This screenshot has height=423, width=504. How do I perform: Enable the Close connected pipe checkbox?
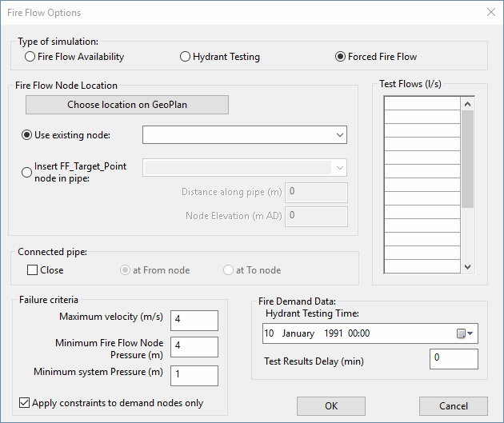point(33,270)
